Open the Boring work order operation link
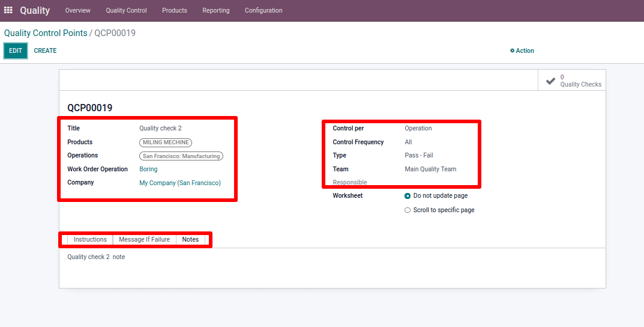The height and width of the screenshot is (327, 644). coord(148,169)
